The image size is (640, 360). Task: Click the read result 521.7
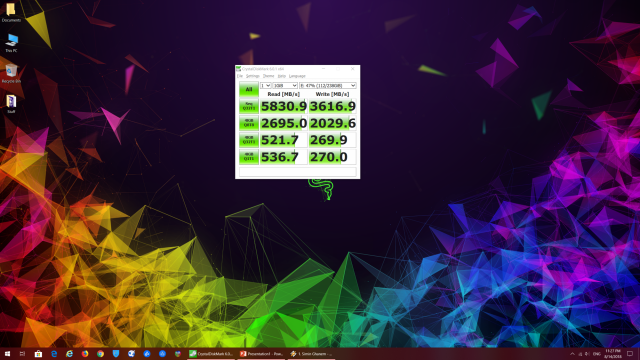[283, 140]
